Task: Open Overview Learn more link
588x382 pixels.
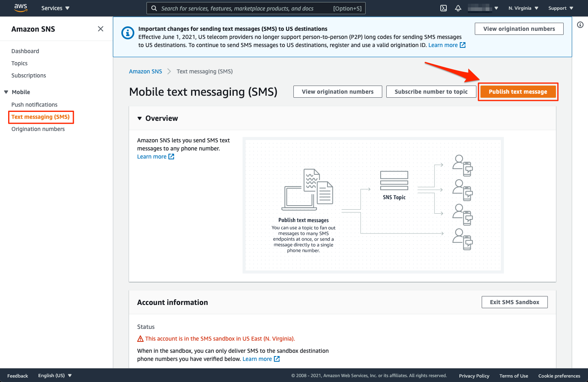Action: 152,157
